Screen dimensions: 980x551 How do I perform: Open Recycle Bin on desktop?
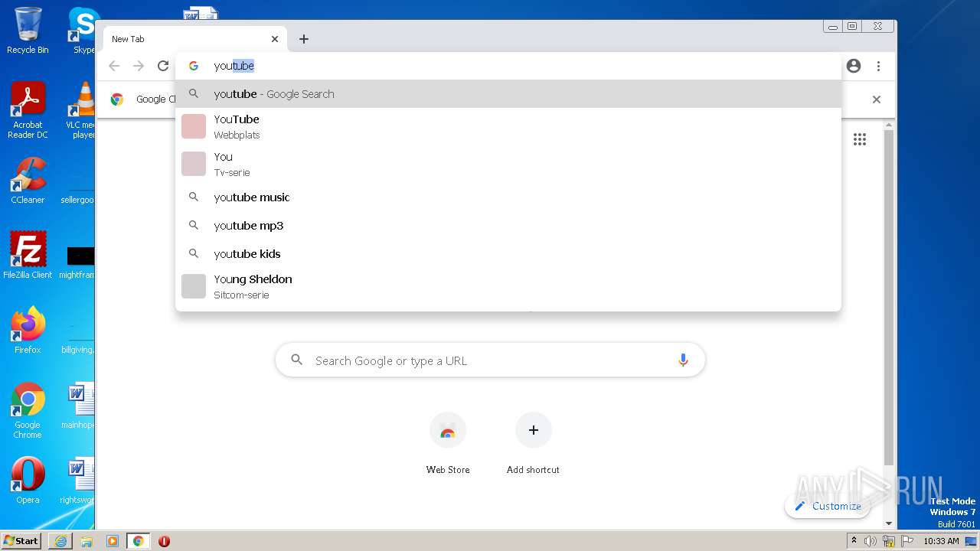click(28, 31)
